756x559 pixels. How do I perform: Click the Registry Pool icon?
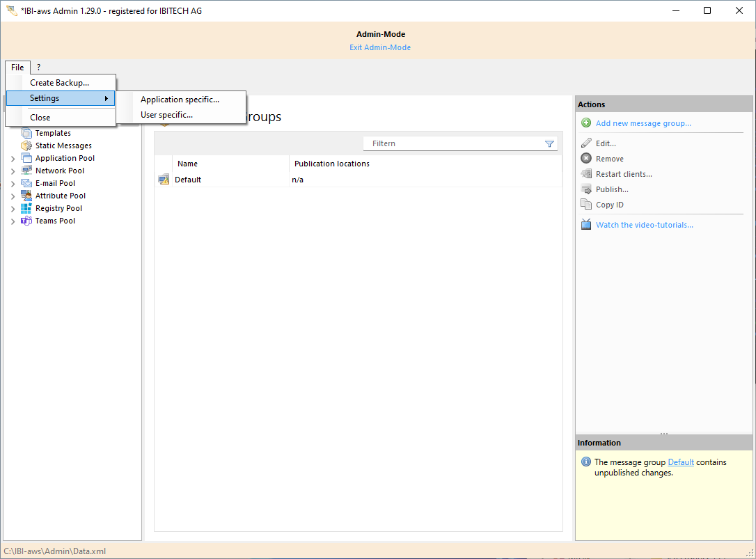pyautogui.click(x=26, y=208)
